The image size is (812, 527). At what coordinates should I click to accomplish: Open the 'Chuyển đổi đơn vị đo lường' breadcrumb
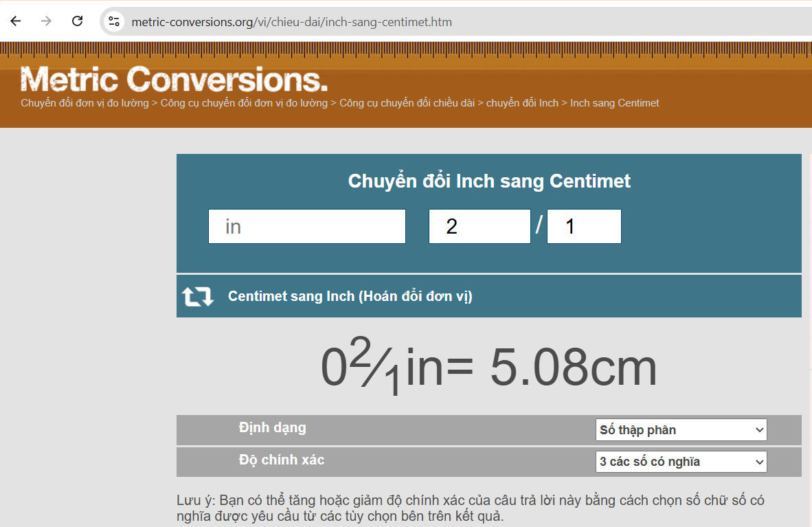coord(84,103)
